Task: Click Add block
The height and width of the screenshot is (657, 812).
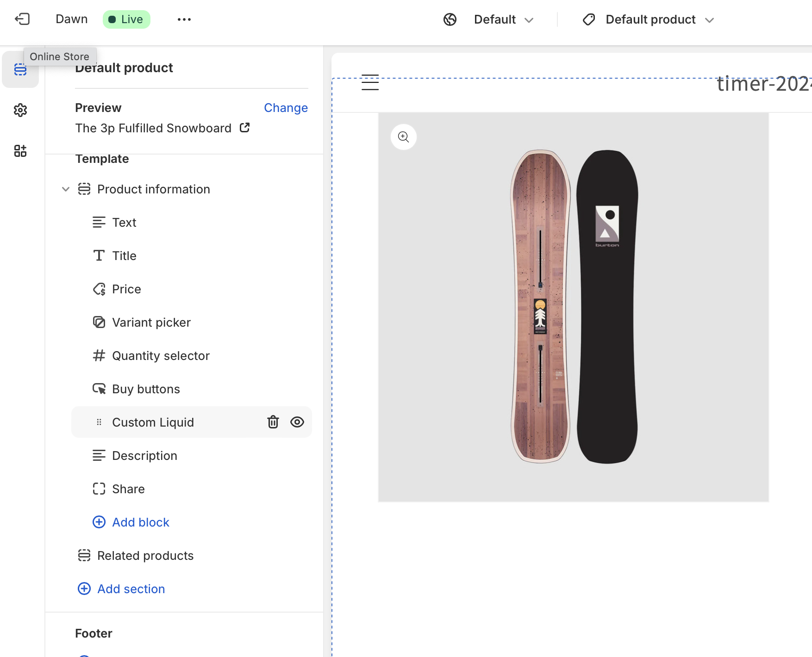Action: pos(131,522)
